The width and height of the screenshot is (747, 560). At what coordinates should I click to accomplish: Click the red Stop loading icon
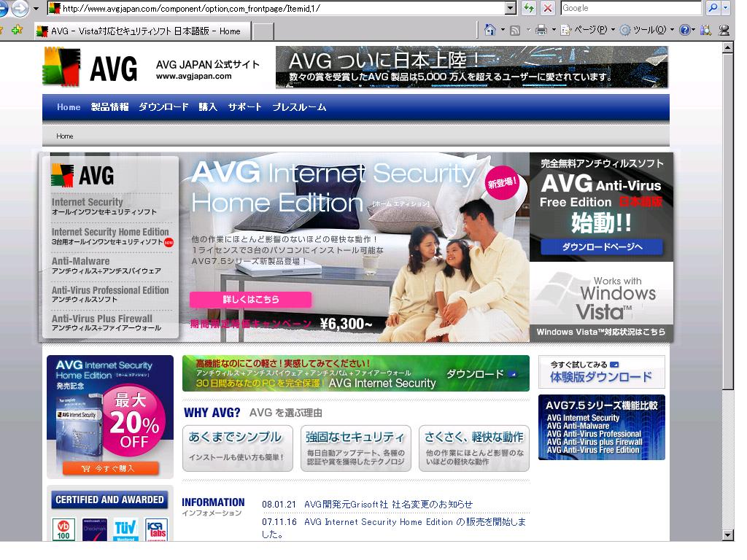coord(548,8)
